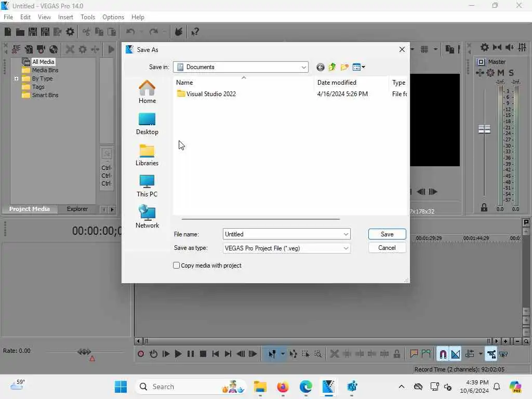Click the Loop Playback icon

point(153,354)
